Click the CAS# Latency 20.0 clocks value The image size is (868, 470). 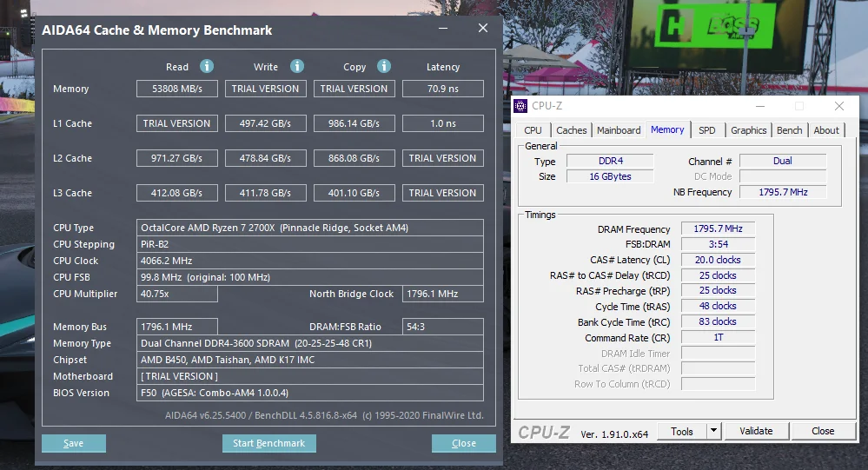(718, 260)
